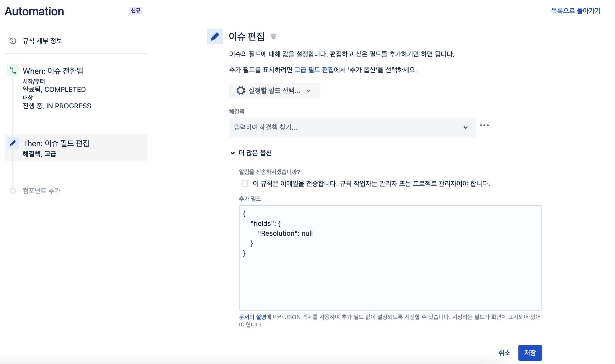615x364 pixels.
Task: Open the three-dot menu beside 해결책 field
Action: pos(484,126)
